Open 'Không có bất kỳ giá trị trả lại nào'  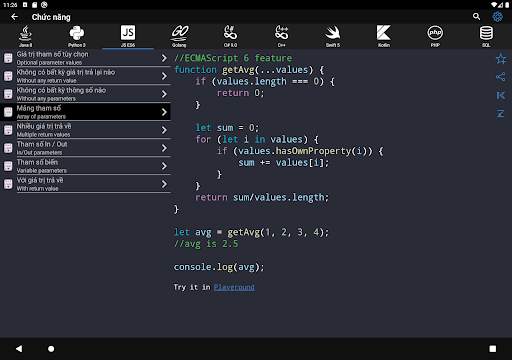click(85, 76)
